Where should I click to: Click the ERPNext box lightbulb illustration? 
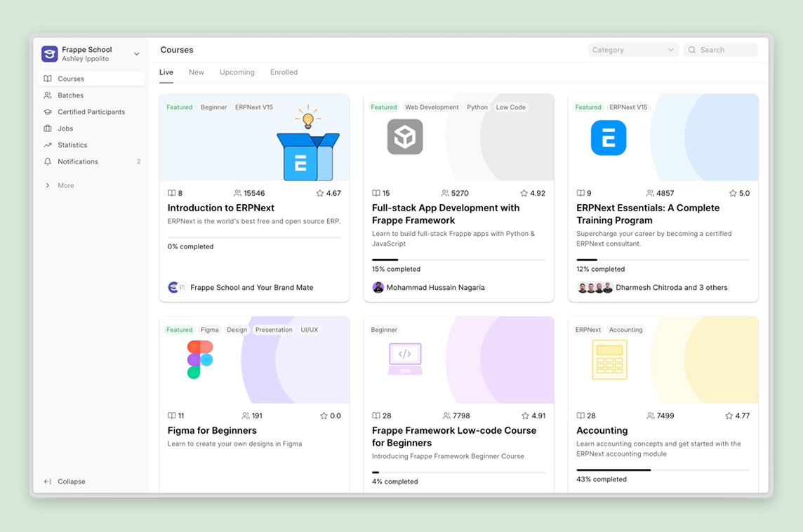pos(307,143)
